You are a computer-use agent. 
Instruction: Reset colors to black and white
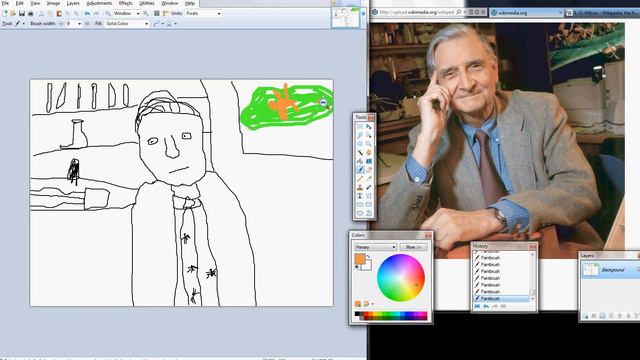point(358,267)
